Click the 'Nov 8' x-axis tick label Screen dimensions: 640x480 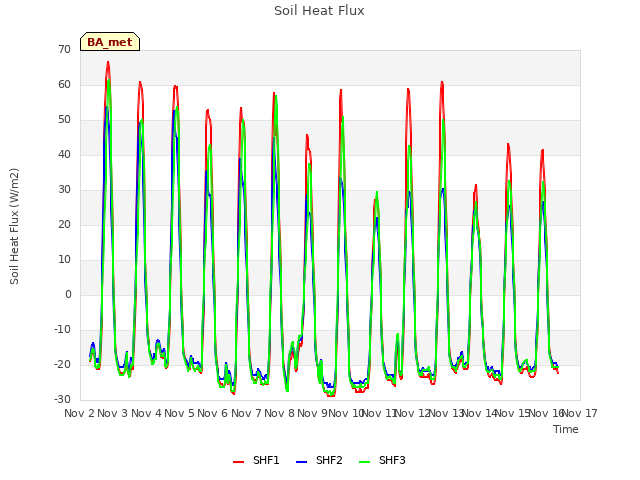tap(279, 413)
